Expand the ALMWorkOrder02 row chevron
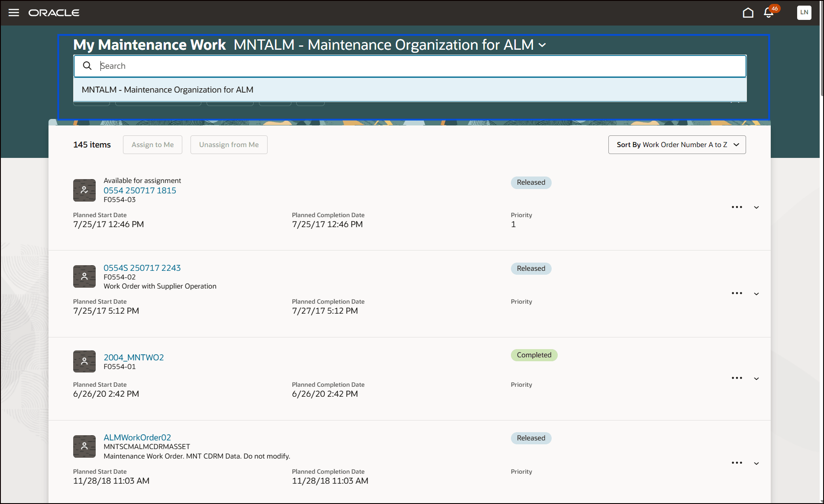 pos(756,463)
